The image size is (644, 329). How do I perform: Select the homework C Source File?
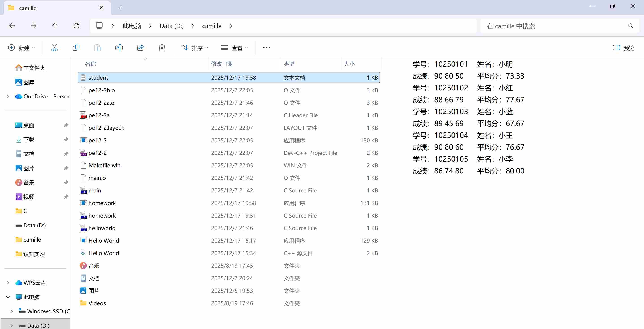point(102,215)
